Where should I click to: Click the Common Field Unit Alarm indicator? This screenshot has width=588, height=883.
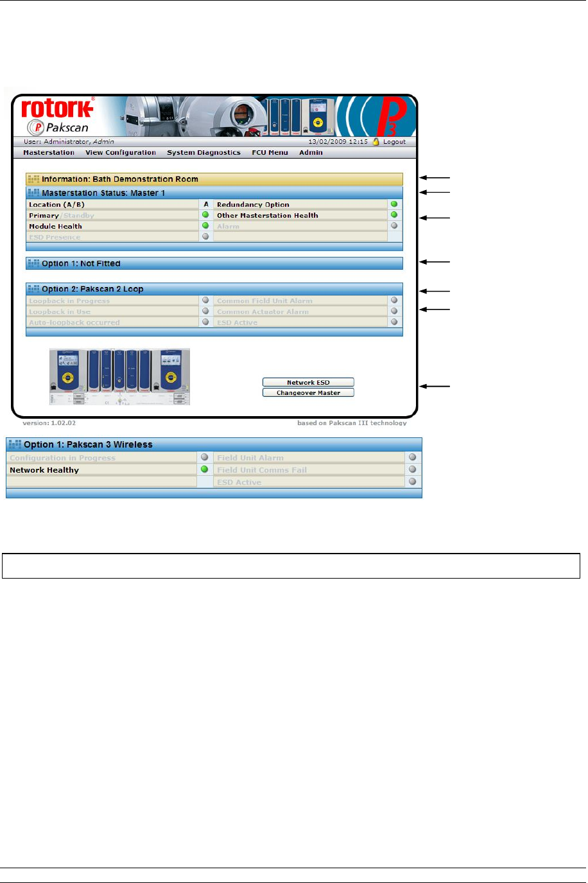[394, 301]
